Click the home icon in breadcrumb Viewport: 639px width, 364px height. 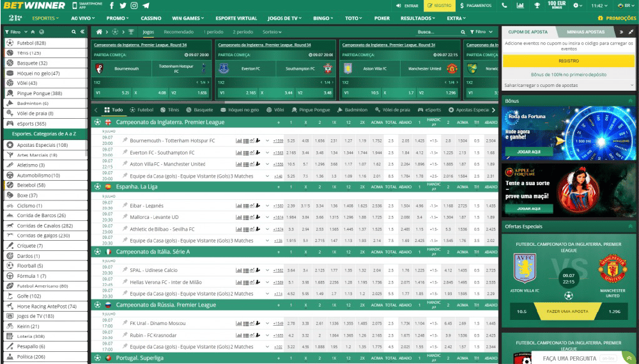[x=99, y=32]
